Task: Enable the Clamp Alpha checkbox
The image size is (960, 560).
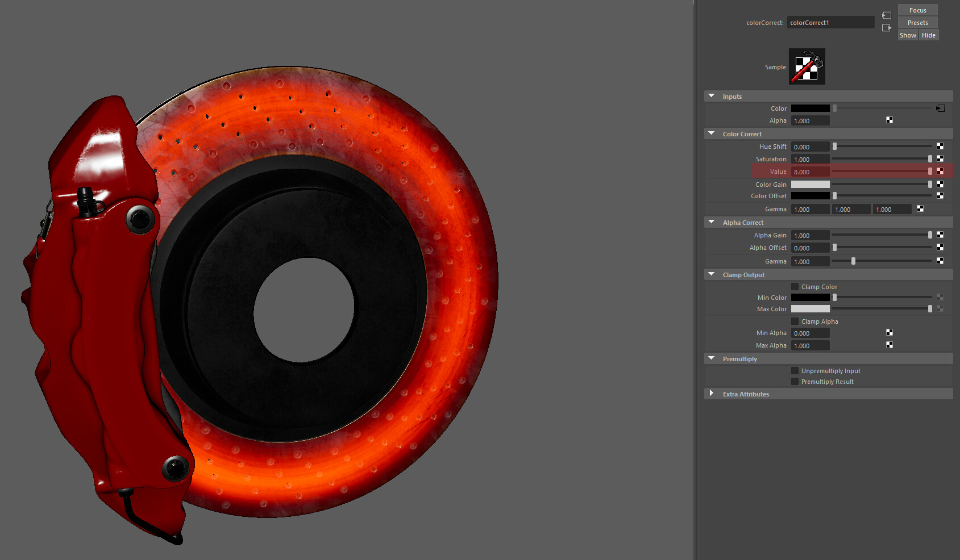Action: pos(794,321)
